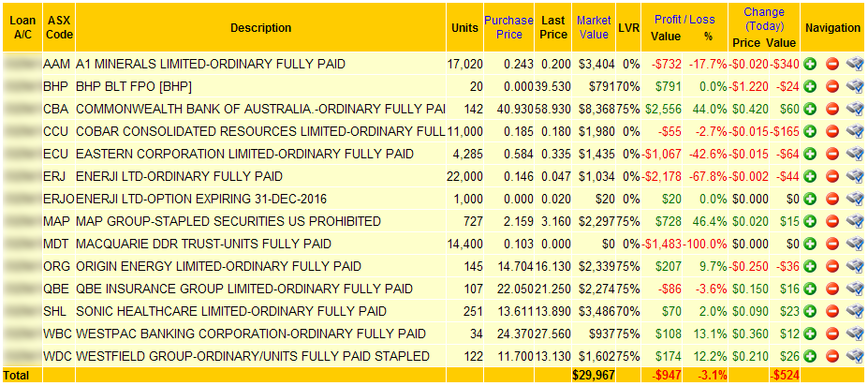Viewport: 868px width, 386px height.
Task: Click the green plus icon for ERJO
Action: [x=811, y=199]
